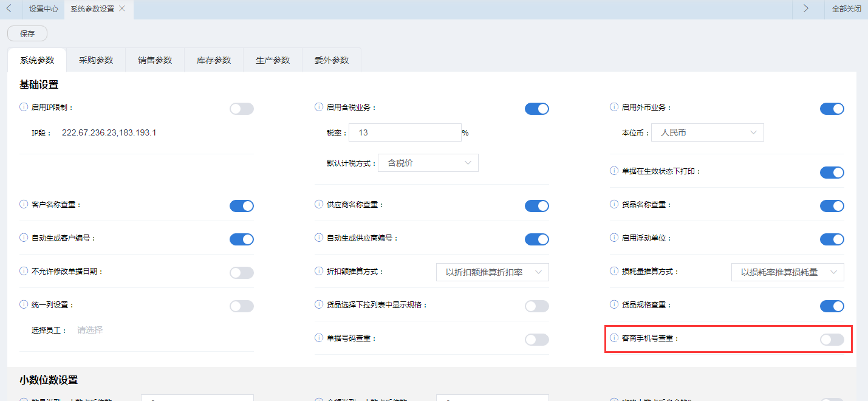The image size is (868, 401).
Task: Click the right arrow tab scroll icon
Action: (806, 9)
